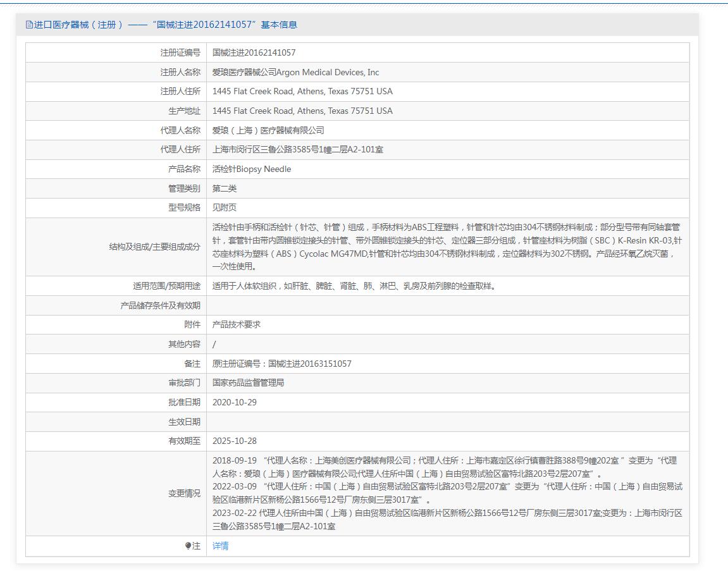The height and width of the screenshot is (571, 728).
Task: Select the 生产地址 address value
Action: [x=302, y=111]
